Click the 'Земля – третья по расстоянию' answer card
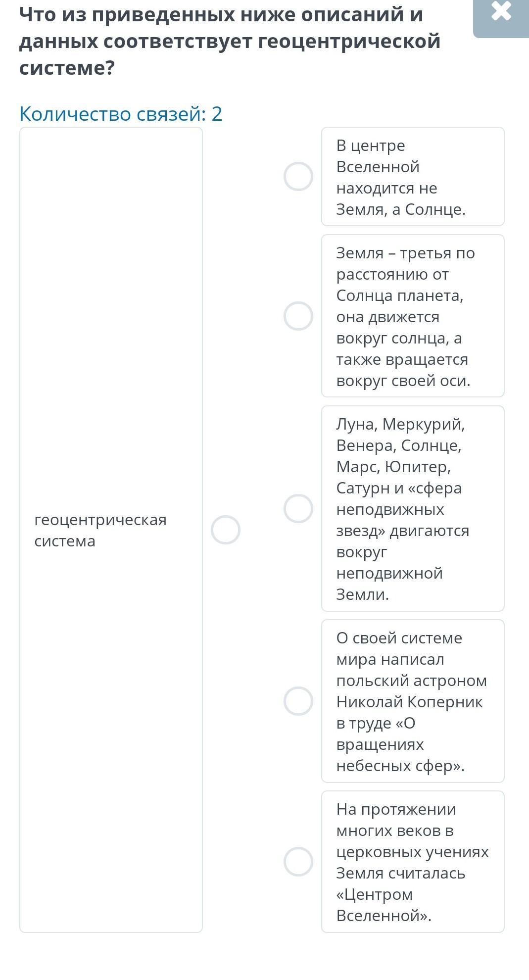Viewport: 529px width, 980px height. [413, 316]
